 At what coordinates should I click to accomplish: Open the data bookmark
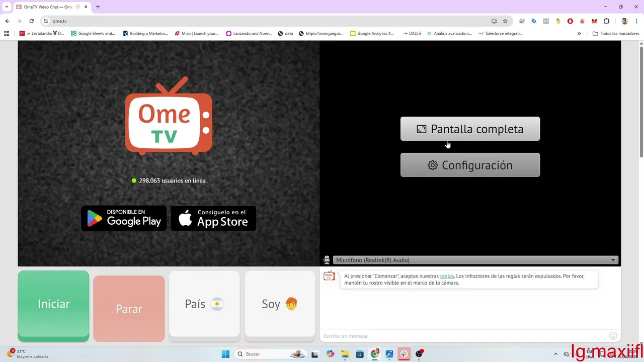point(285,34)
